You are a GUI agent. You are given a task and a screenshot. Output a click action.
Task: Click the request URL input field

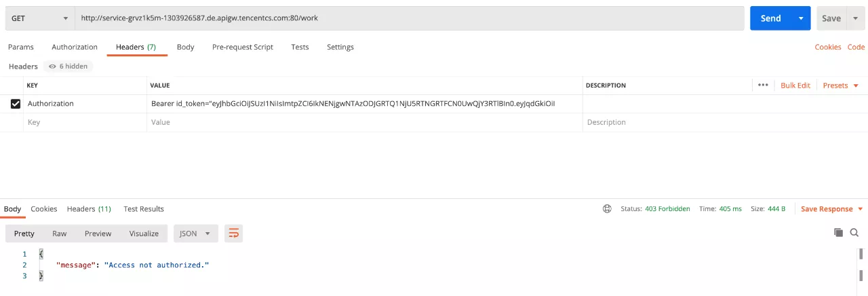(x=407, y=18)
